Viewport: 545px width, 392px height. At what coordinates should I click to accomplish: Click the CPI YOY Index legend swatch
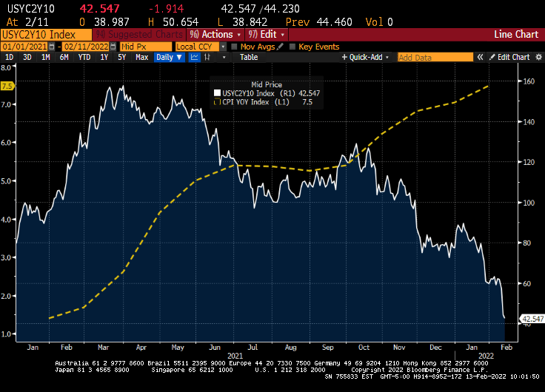point(217,102)
